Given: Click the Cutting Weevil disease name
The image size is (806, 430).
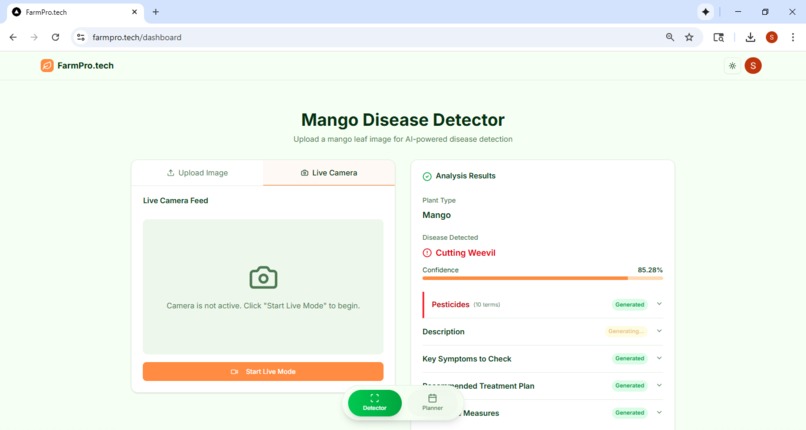Looking at the screenshot, I should [465, 253].
